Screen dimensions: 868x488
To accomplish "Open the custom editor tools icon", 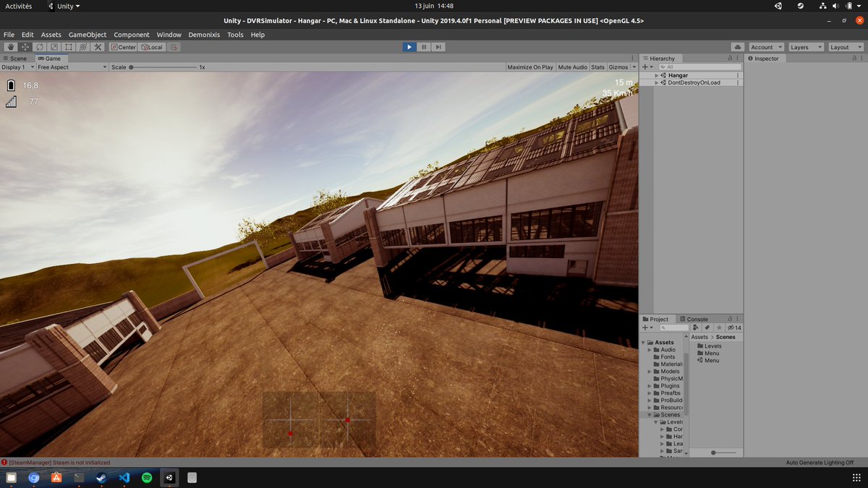I will pos(98,47).
